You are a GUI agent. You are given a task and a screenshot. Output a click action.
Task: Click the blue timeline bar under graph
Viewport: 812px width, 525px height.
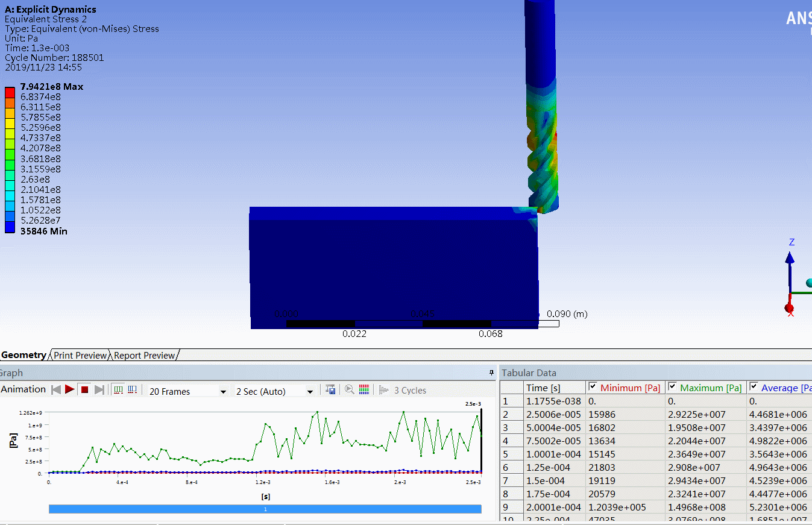265,509
